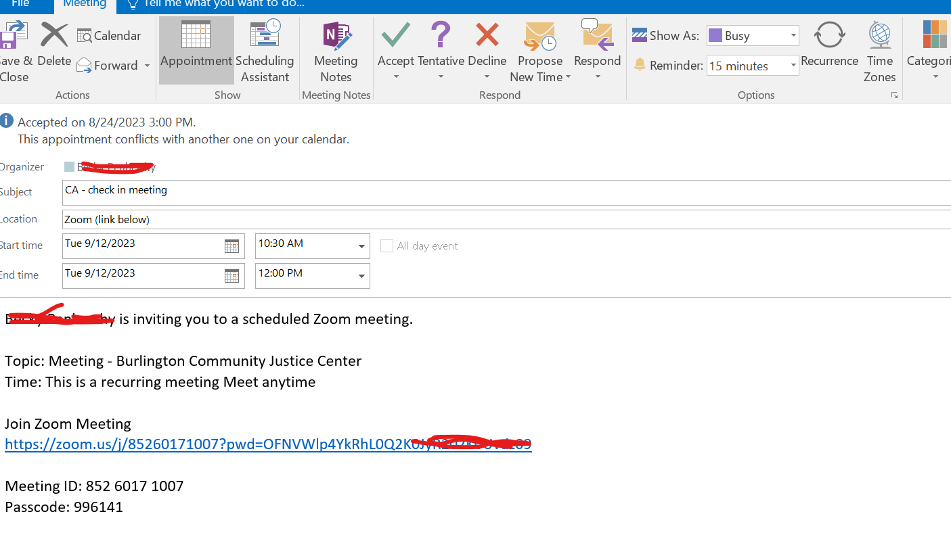Image resolution: width=951 pixels, height=560 pixels.
Task: Click the conflict notice text
Action: pyautogui.click(x=183, y=140)
